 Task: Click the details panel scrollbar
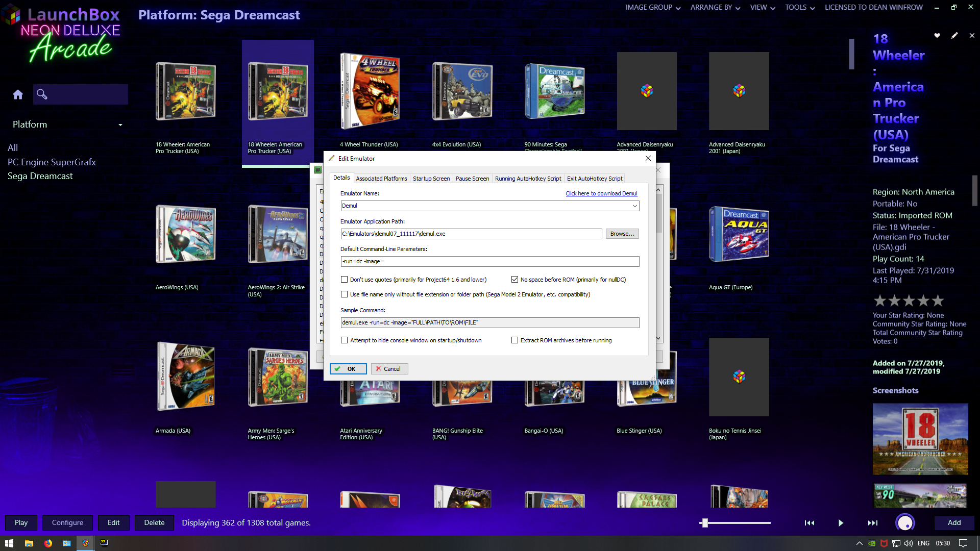click(x=974, y=190)
